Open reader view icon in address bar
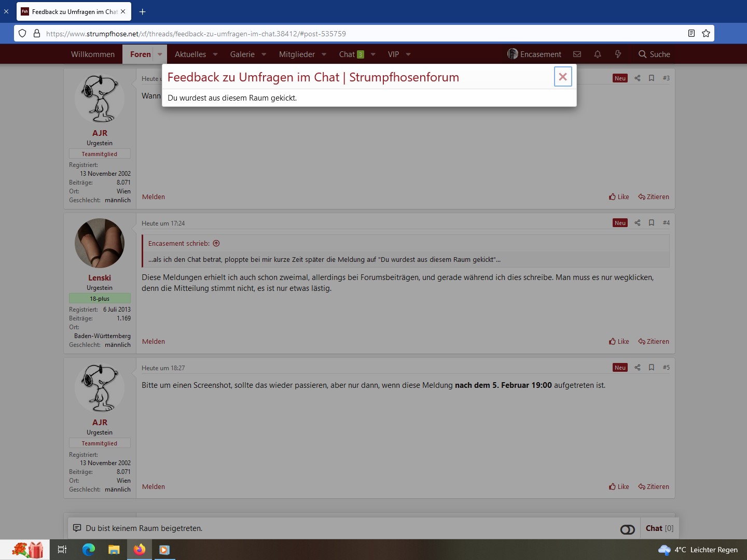 click(691, 33)
